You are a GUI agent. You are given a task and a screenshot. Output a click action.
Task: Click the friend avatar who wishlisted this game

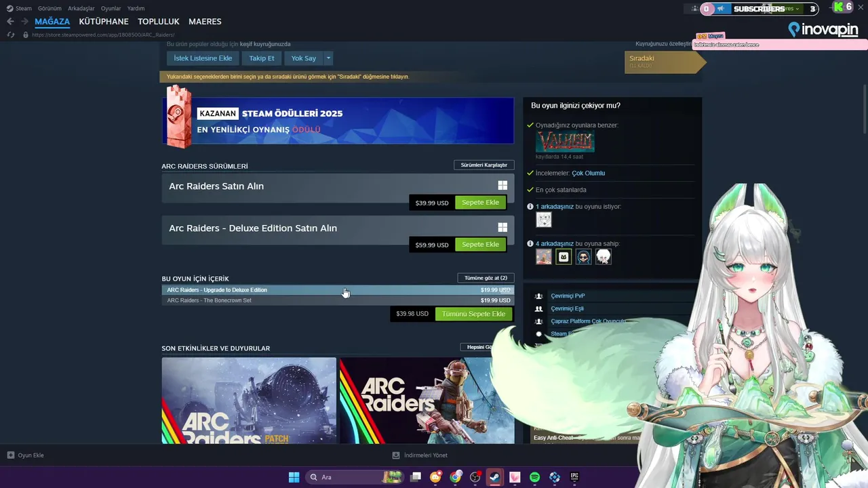pyautogui.click(x=544, y=220)
